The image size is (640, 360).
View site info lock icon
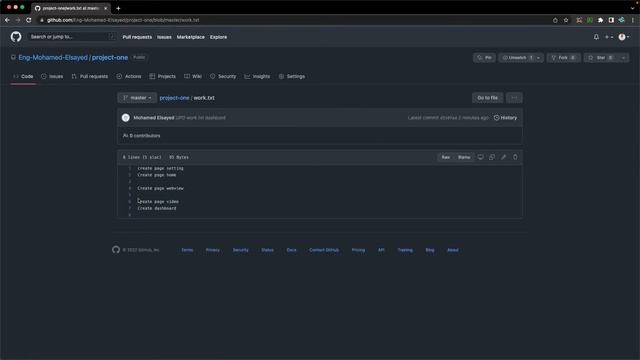pos(42,20)
